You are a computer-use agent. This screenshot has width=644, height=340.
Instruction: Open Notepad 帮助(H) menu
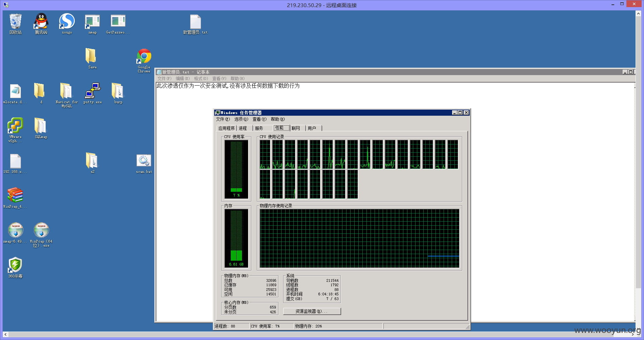click(238, 78)
